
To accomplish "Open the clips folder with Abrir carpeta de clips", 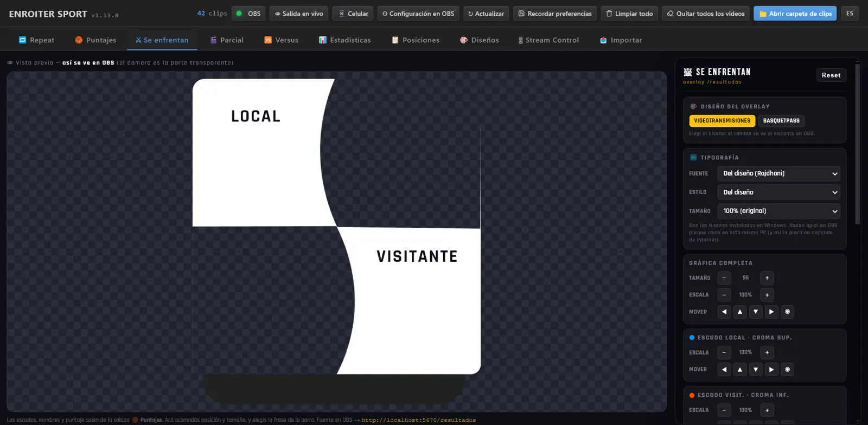I will [795, 14].
